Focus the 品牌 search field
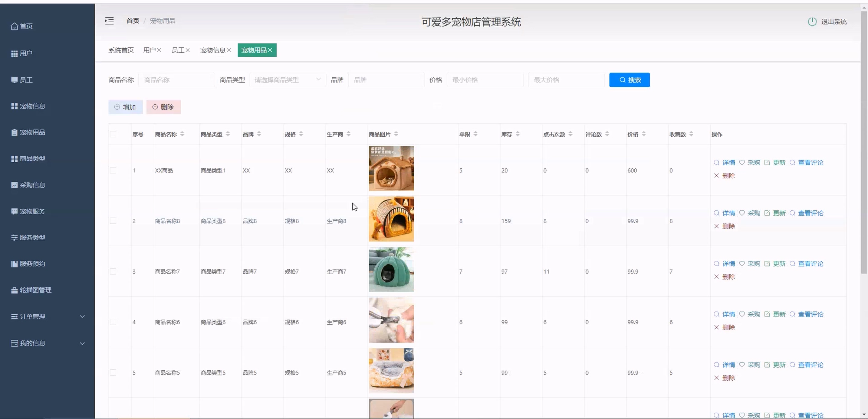 tap(386, 80)
